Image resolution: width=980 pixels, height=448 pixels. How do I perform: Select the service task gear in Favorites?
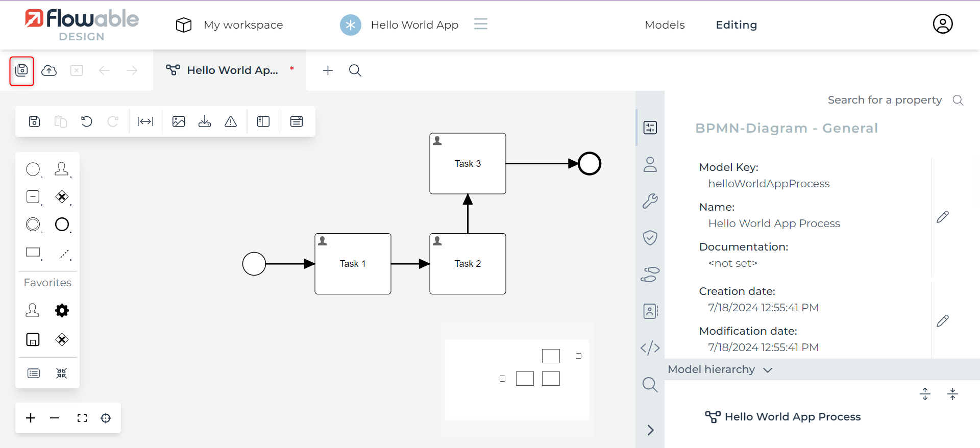tap(62, 310)
